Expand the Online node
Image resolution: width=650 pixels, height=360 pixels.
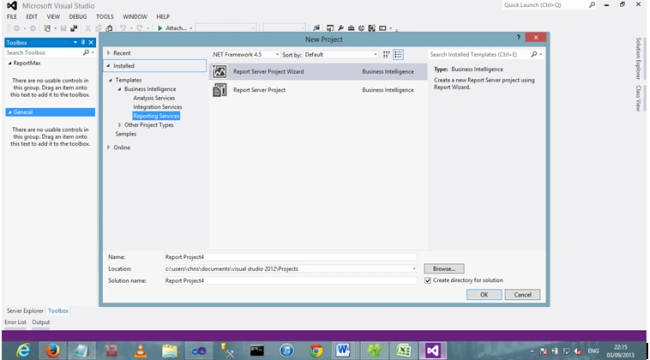coord(109,148)
